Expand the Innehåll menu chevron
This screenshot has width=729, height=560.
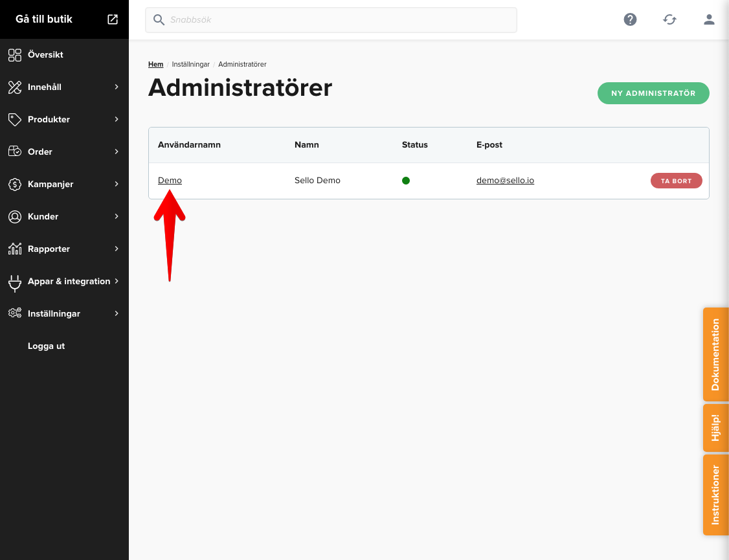117,87
